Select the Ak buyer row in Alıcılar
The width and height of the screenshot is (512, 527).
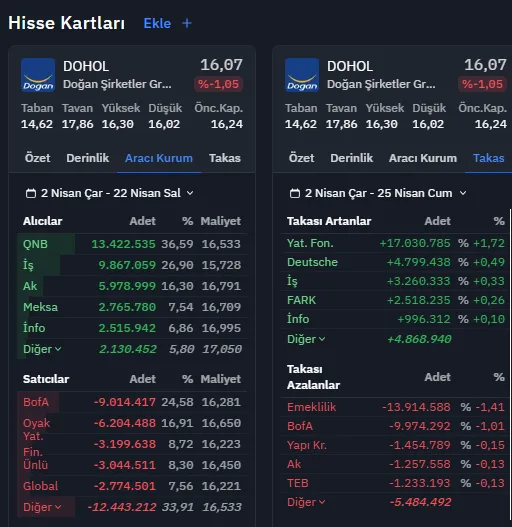point(132,286)
